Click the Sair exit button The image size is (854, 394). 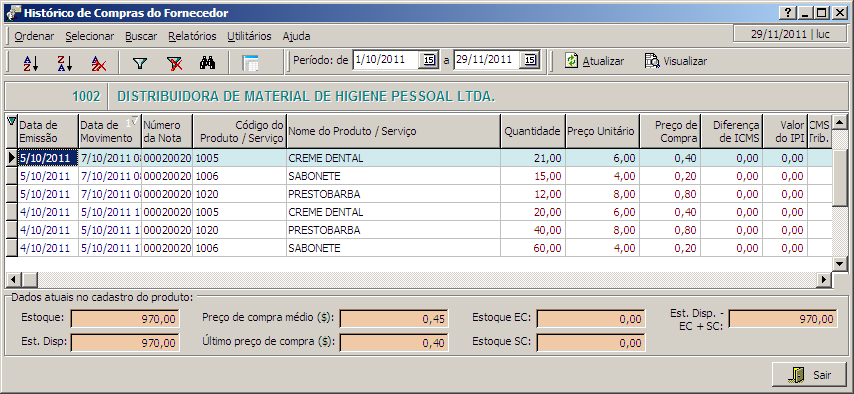(x=809, y=374)
